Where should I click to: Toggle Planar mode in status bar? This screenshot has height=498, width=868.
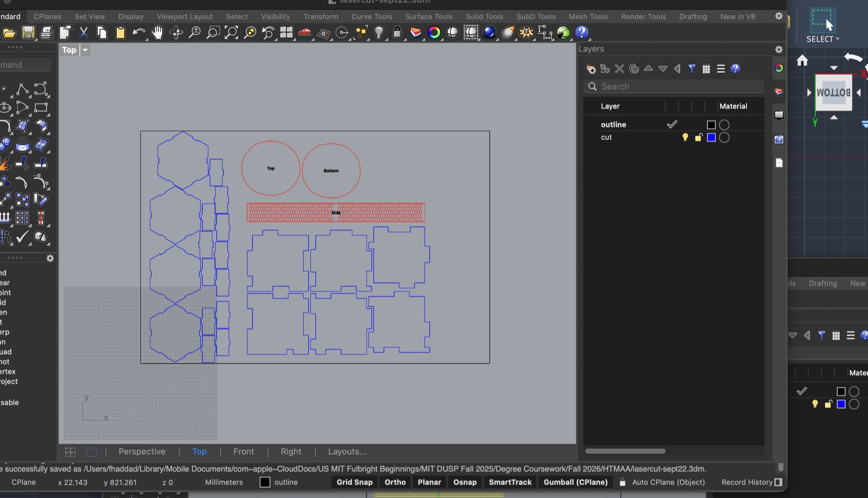tap(429, 482)
